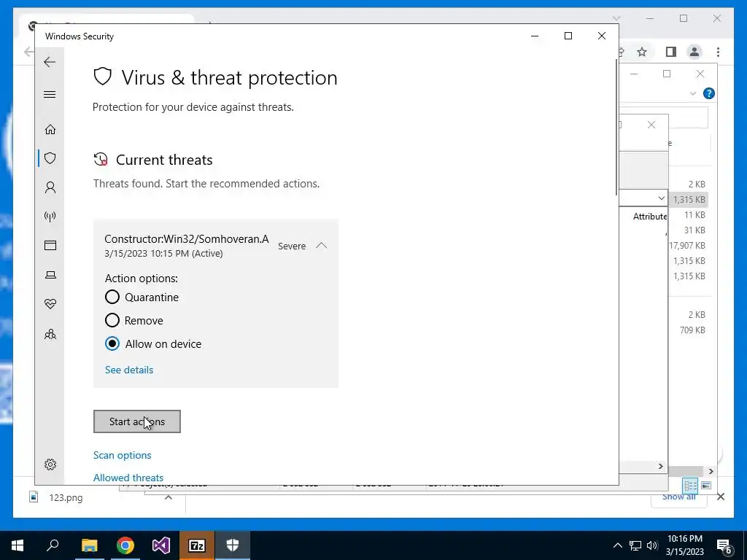Viewport: 747px width, 560px height.
Task: Open File Explorer from taskbar
Action: point(89,545)
